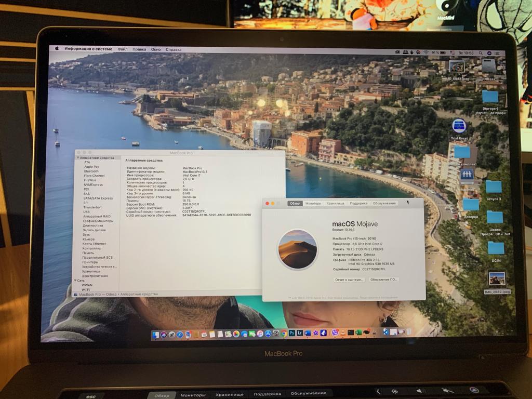Open the Apple menu

(x=57, y=48)
